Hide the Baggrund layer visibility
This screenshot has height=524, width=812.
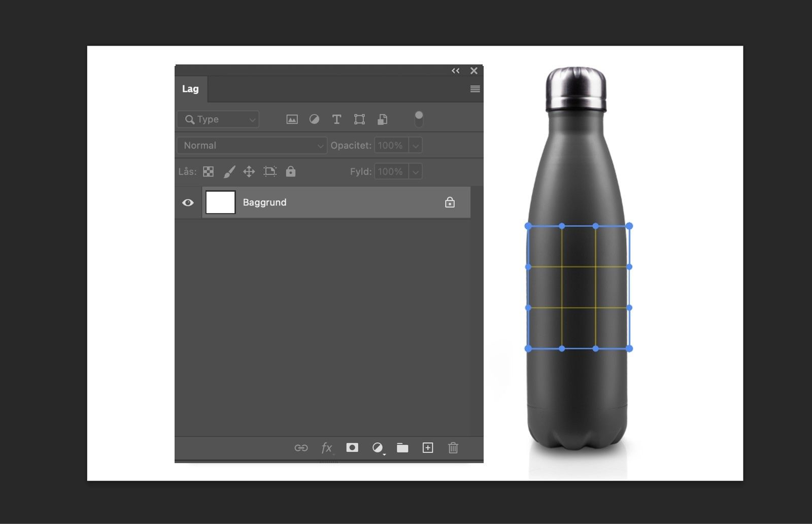coord(188,202)
